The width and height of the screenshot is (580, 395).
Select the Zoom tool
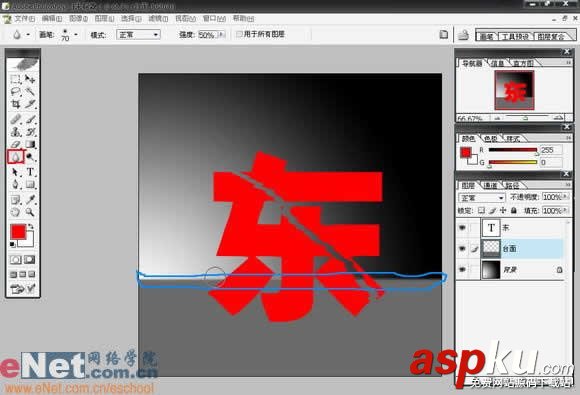click(30, 212)
